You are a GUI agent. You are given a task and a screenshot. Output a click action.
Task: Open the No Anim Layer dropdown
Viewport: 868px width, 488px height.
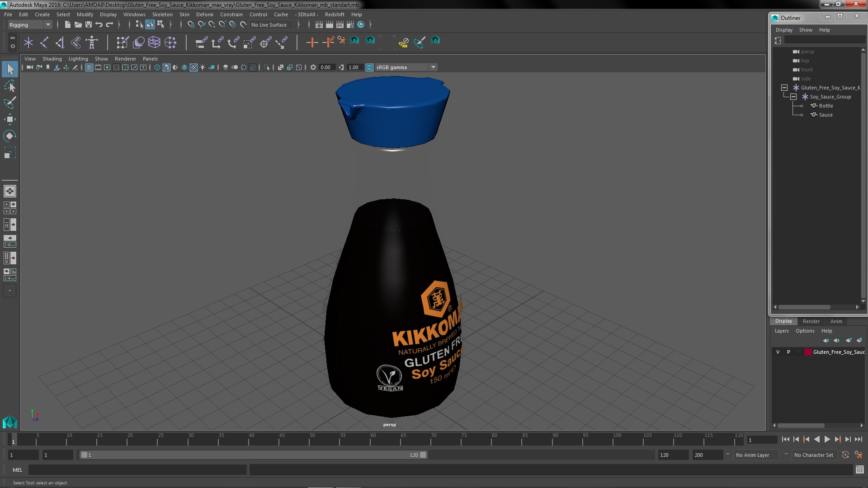[x=756, y=455]
